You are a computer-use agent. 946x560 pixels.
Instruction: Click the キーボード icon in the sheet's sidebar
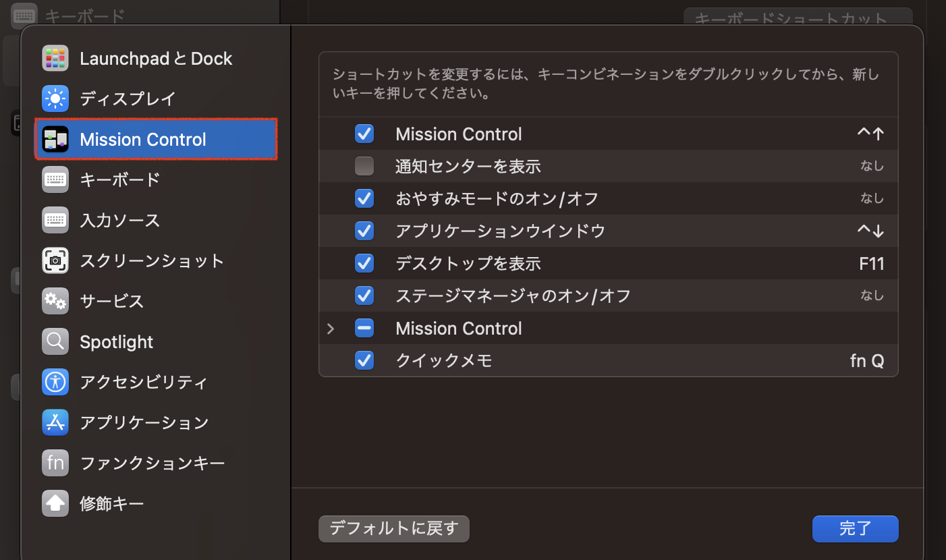pos(55,180)
